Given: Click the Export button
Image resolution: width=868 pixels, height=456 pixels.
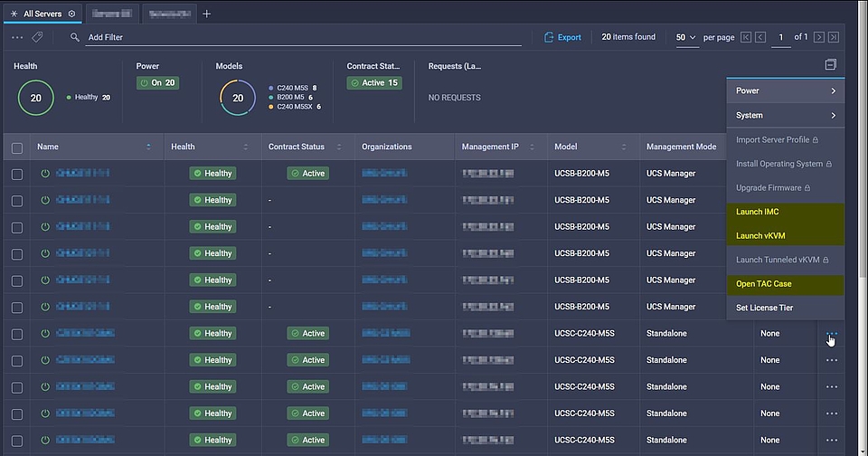Looking at the screenshot, I should (562, 37).
